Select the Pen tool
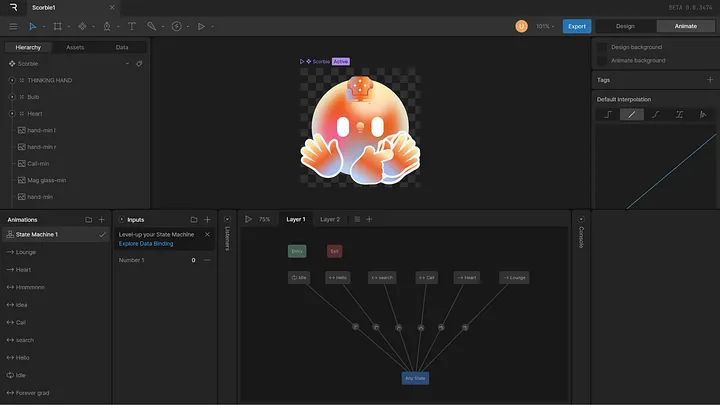The width and height of the screenshot is (720, 405). (x=107, y=26)
